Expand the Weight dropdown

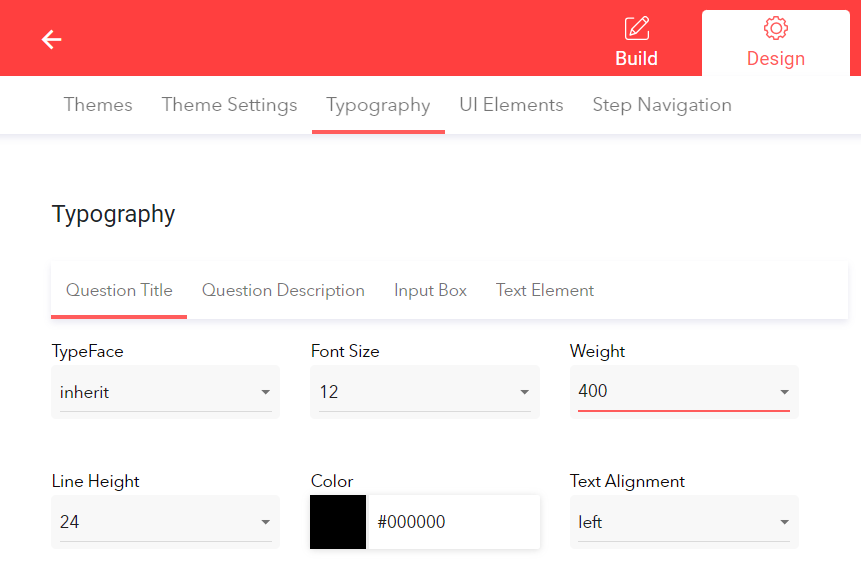coord(684,392)
